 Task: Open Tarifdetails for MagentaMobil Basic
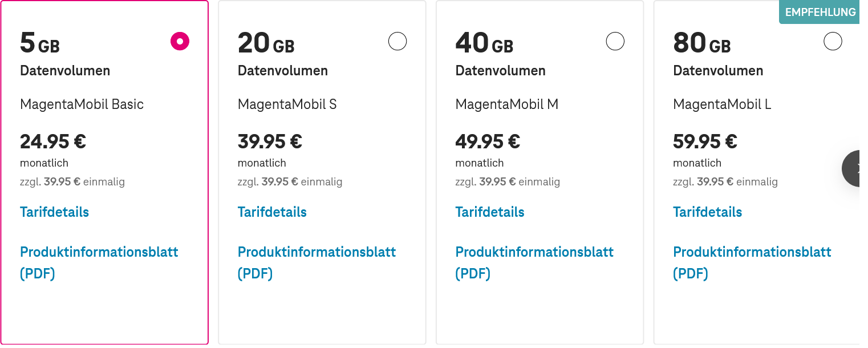[x=54, y=212]
